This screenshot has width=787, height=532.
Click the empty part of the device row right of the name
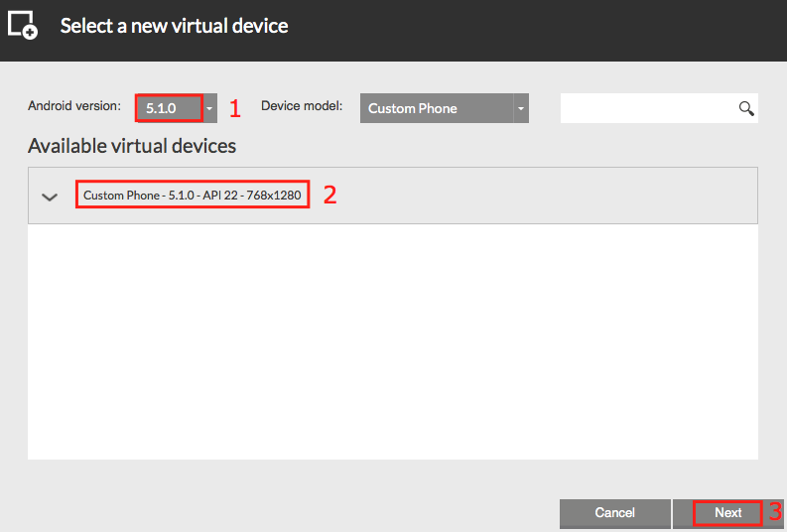(x=547, y=196)
